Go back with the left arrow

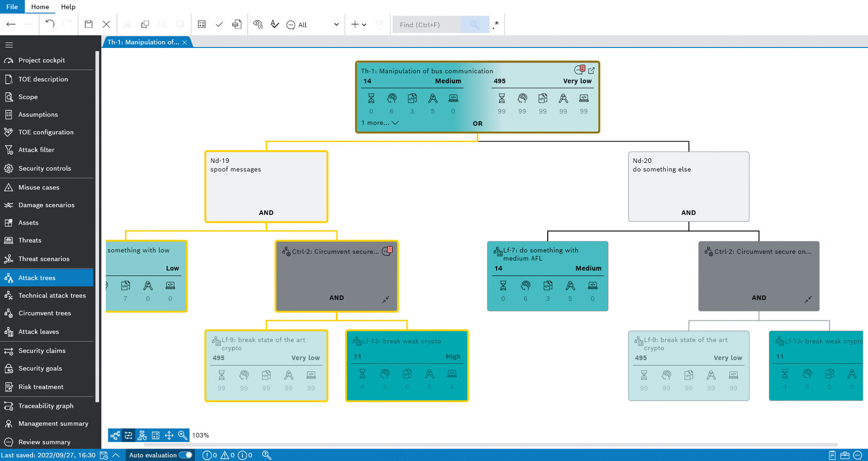(x=11, y=24)
